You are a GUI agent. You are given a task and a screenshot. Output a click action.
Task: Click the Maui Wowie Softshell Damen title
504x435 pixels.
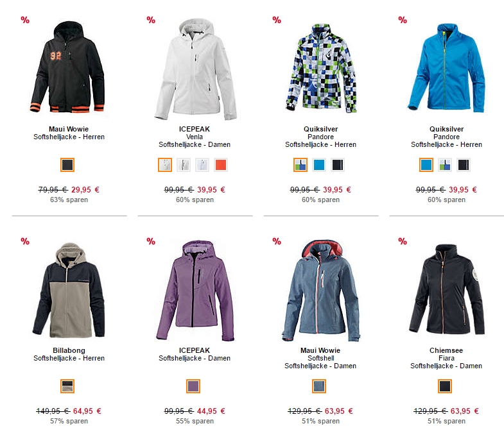[320, 358]
